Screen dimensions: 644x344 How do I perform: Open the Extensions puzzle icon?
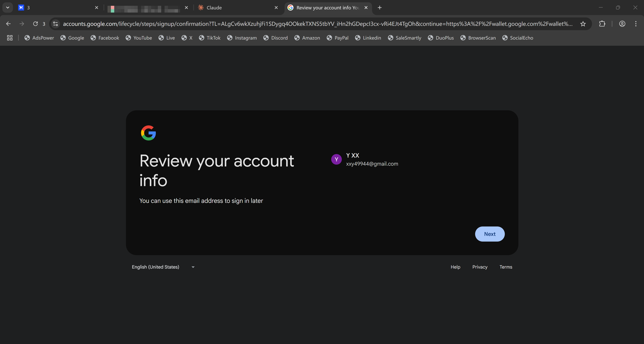602,24
